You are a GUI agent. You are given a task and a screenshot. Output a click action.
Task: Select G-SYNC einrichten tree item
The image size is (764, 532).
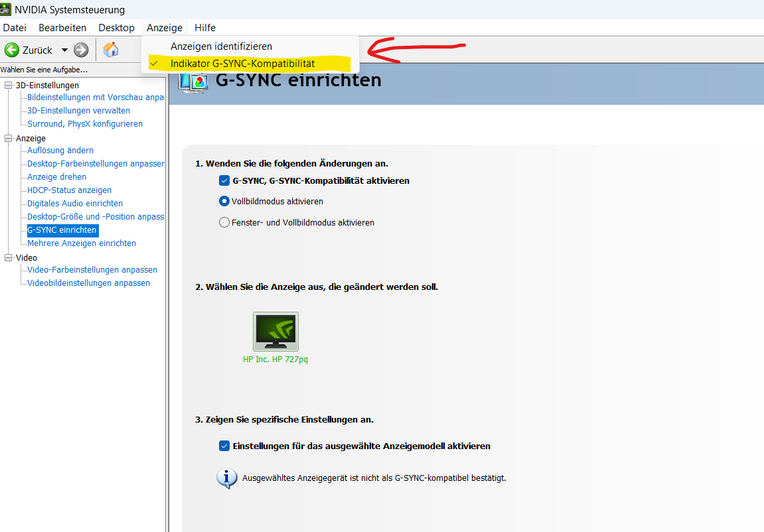click(62, 230)
